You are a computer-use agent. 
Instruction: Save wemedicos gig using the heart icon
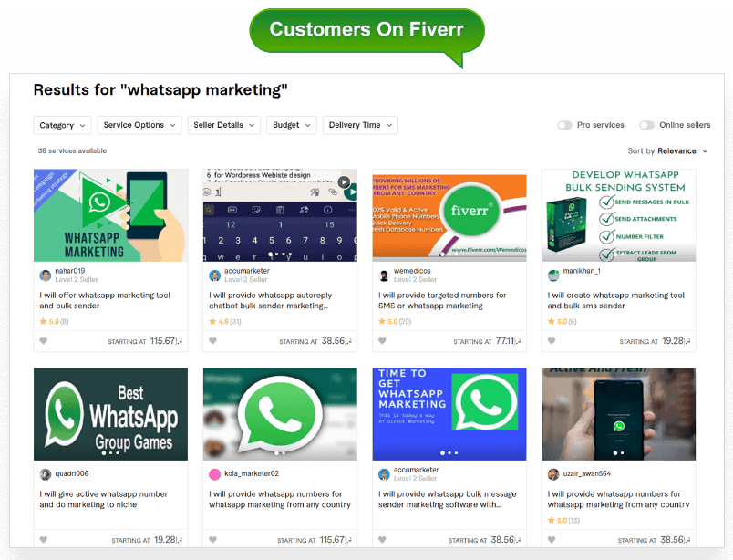coord(382,340)
